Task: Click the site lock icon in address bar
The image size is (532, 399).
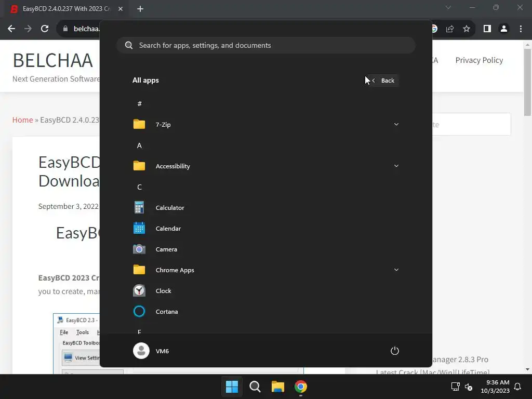Action: coord(65,29)
